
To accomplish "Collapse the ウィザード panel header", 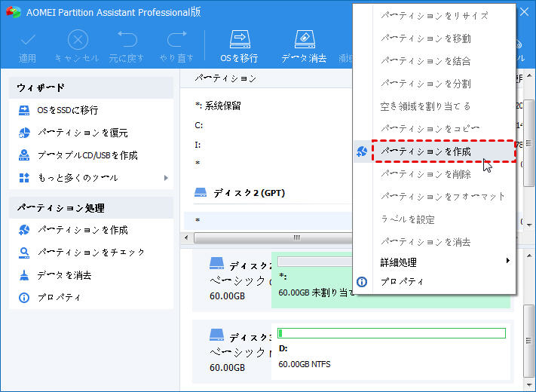I will pyautogui.click(x=91, y=88).
